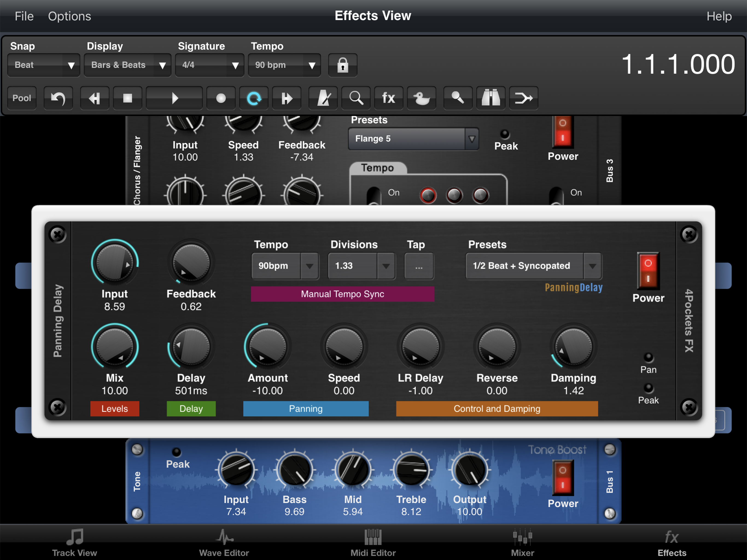
Task: Toggle the Panning Delay Power switch
Action: click(x=648, y=271)
